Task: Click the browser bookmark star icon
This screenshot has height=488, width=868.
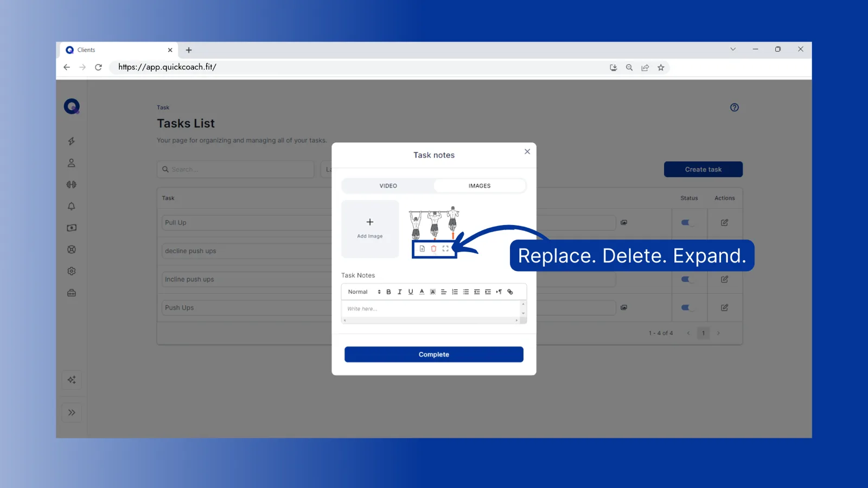Action: 661,68
